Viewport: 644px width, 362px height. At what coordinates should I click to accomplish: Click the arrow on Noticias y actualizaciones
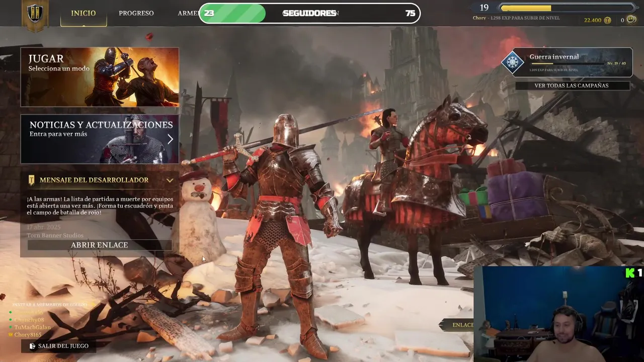pyautogui.click(x=170, y=139)
